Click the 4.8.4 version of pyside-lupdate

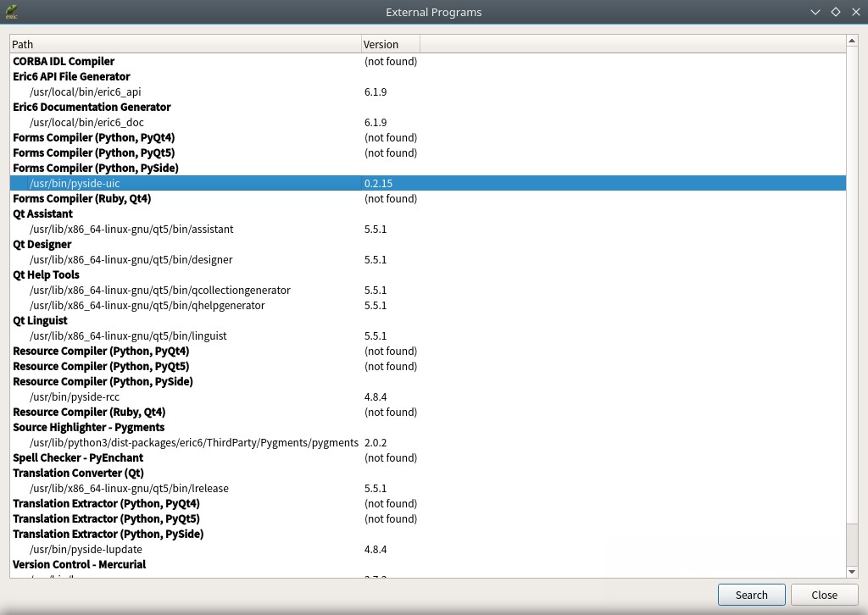(x=376, y=550)
